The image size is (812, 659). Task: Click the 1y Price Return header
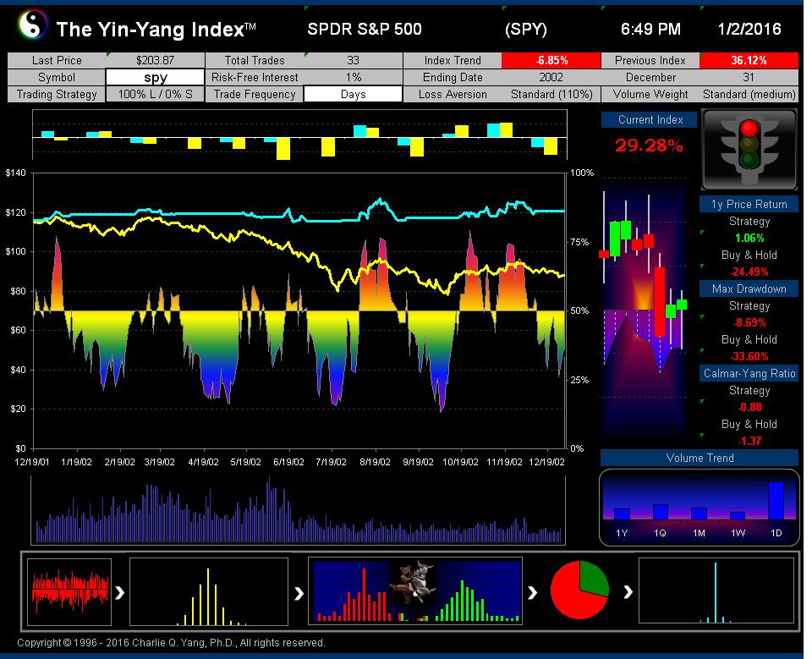coord(749,204)
